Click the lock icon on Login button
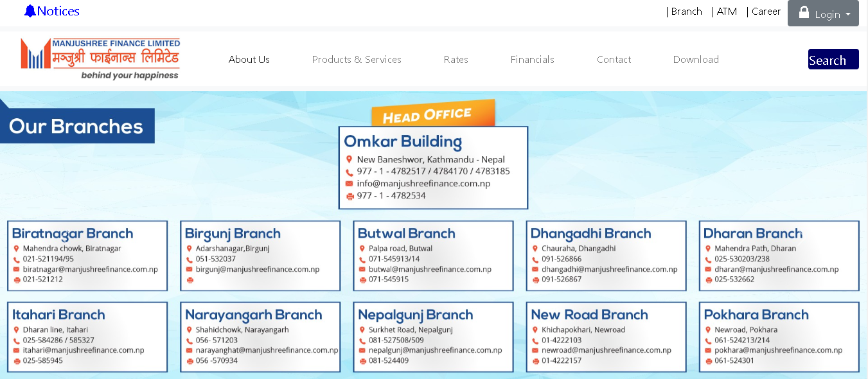The height and width of the screenshot is (379, 868). [x=804, y=13]
